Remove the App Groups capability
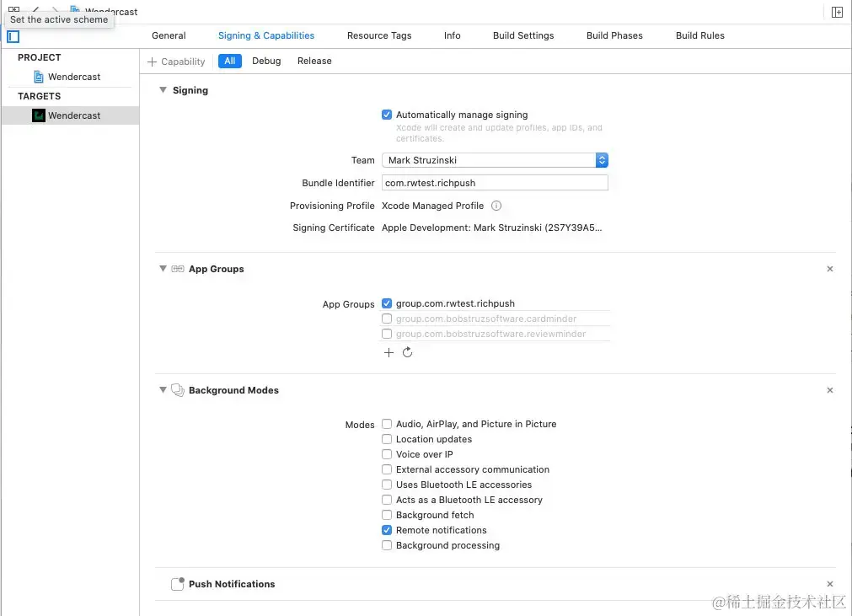The height and width of the screenshot is (616, 852). tap(830, 269)
